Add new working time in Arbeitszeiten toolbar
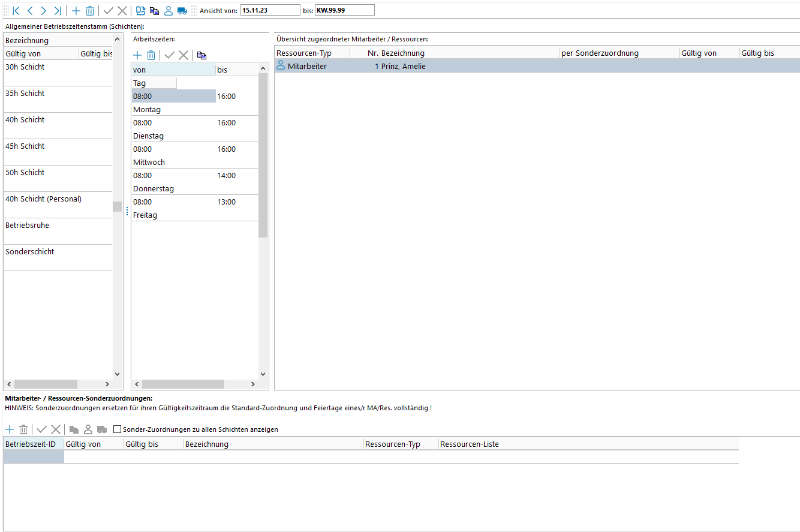This screenshot has height=532, width=800. pos(137,55)
